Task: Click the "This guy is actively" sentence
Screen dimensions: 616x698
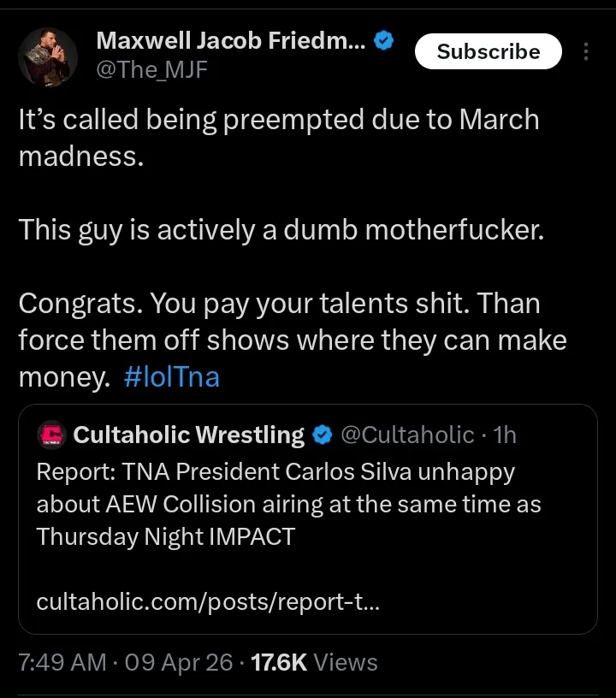Action: tap(281, 229)
